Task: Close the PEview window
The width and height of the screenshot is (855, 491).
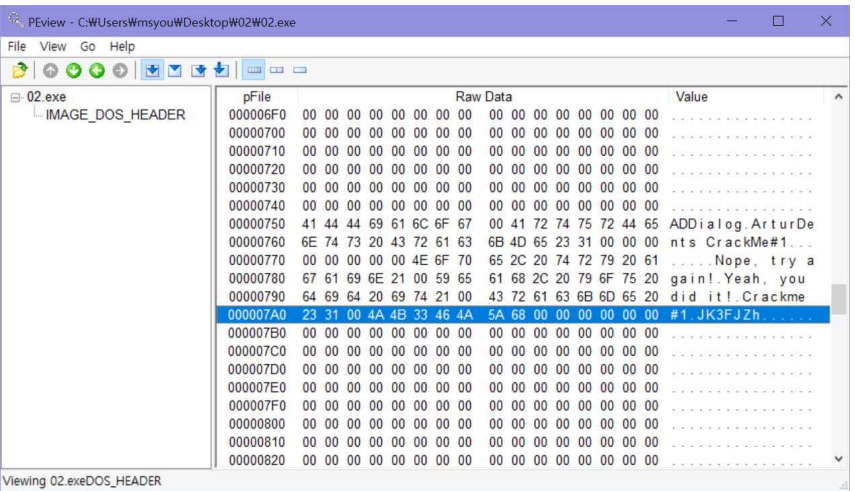Action: [x=826, y=21]
